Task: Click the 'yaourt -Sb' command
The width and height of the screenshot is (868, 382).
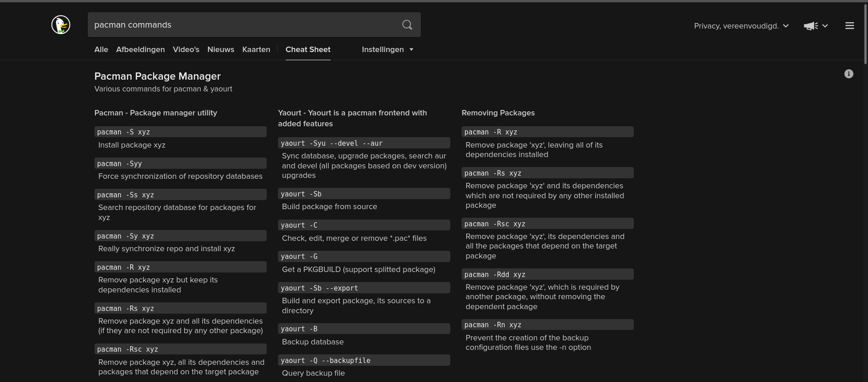Action: (x=364, y=194)
